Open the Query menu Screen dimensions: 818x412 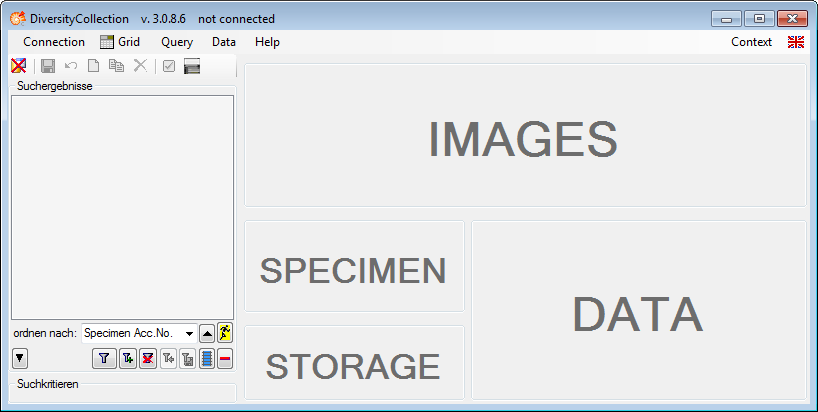(177, 42)
